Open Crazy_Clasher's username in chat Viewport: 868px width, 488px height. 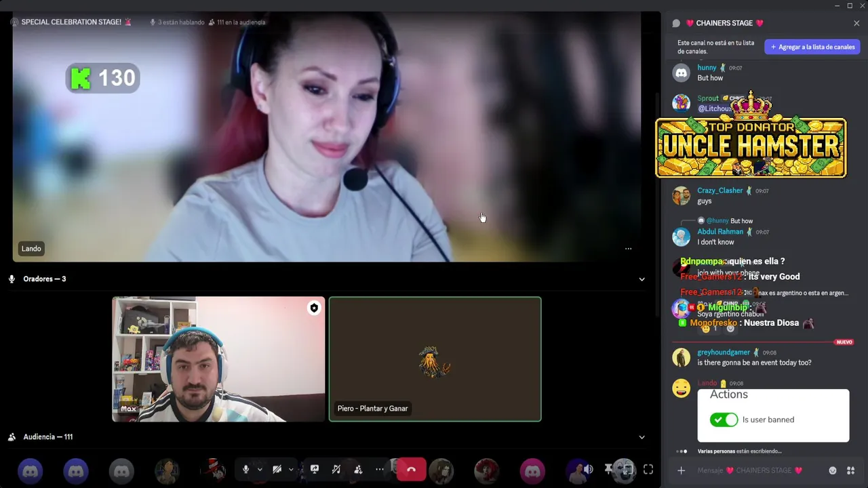(720, 190)
